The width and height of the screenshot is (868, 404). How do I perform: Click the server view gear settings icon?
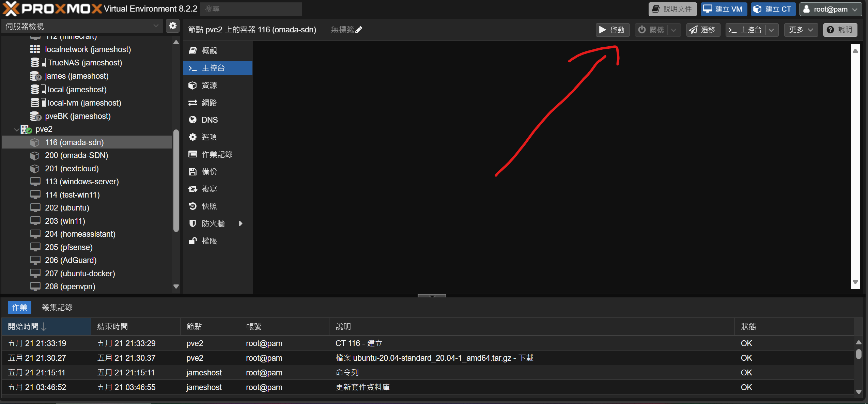173,26
